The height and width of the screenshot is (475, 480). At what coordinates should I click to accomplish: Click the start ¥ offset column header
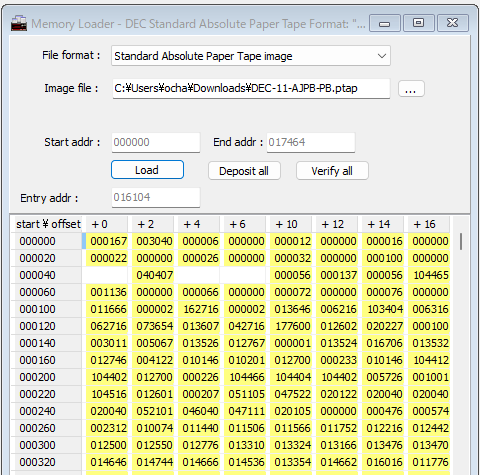point(47,224)
